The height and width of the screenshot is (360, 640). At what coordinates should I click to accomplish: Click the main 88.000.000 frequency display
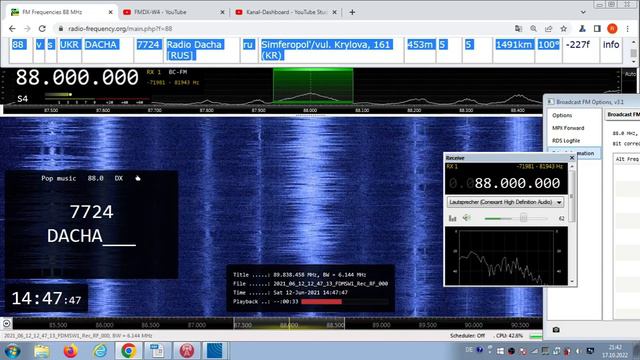coord(78,78)
